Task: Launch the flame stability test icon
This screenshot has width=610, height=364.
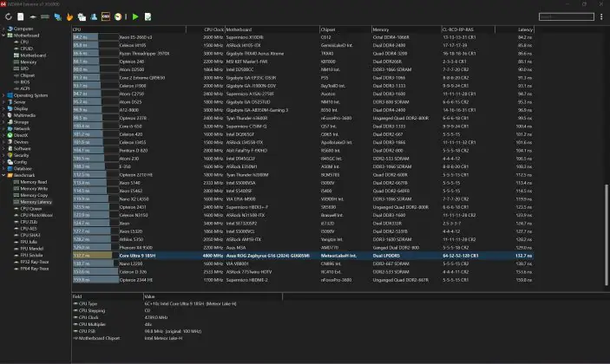Action: tap(69, 16)
